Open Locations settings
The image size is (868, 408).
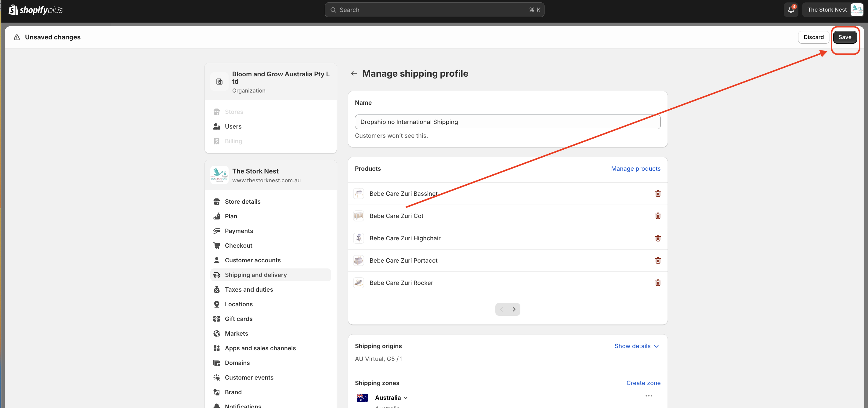tap(270, 304)
